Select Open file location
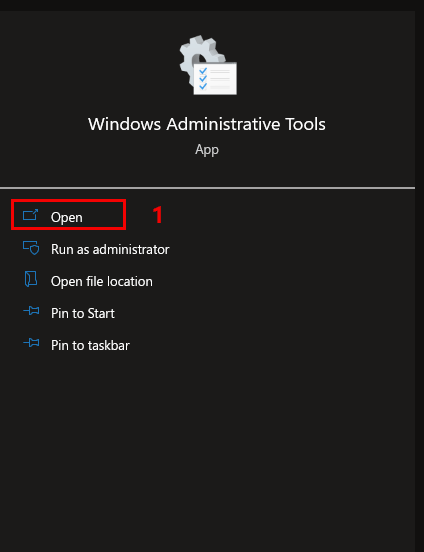 (102, 281)
